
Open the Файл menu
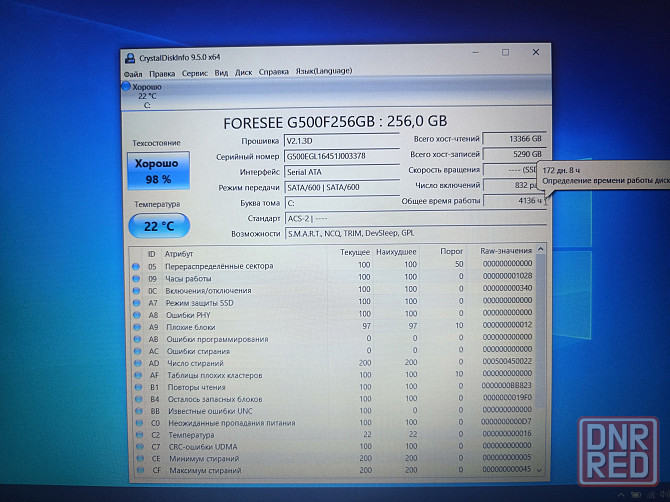click(x=133, y=74)
